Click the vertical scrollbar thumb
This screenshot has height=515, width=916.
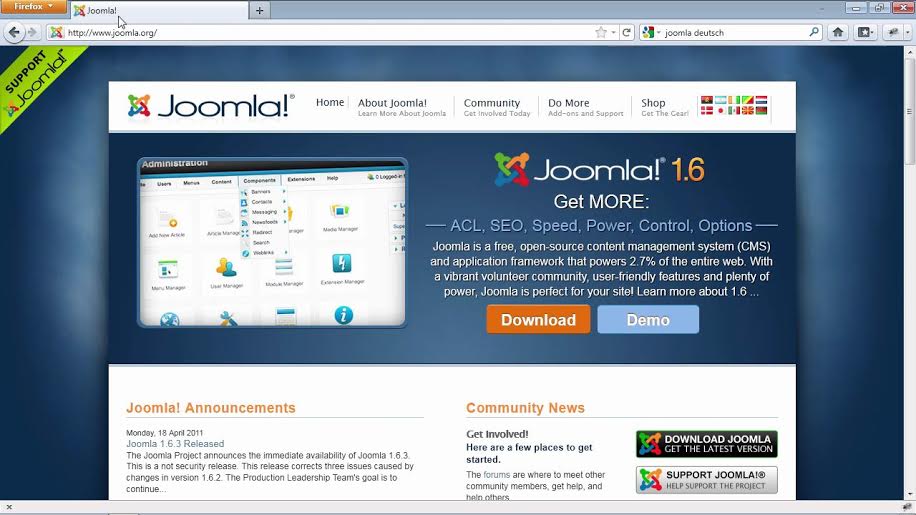pos(910,111)
